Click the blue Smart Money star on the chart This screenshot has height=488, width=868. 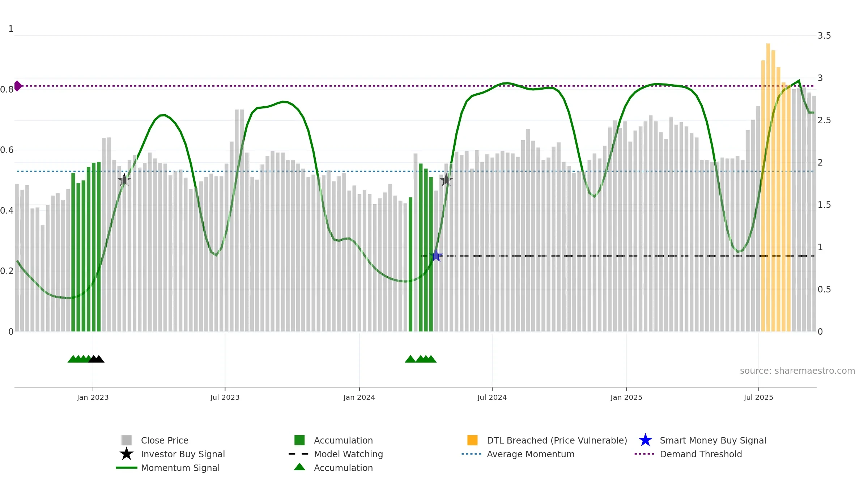437,256
